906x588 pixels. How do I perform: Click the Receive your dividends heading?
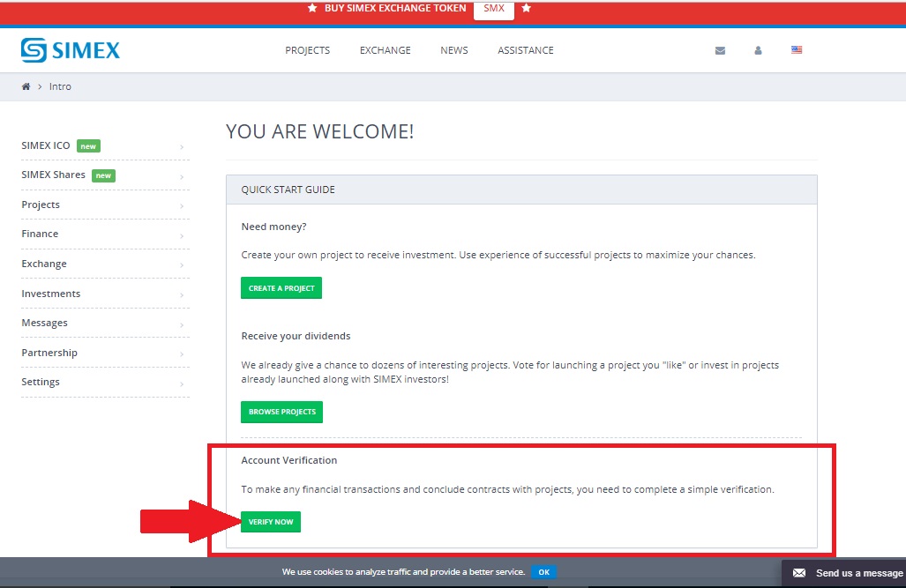[296, 336]
